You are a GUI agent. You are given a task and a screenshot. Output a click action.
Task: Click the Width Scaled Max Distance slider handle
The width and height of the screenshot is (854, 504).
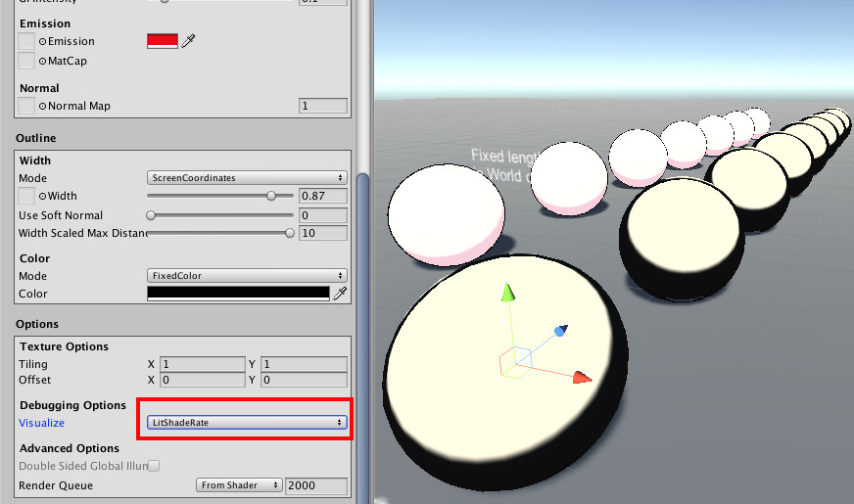[x=290, y=233]
